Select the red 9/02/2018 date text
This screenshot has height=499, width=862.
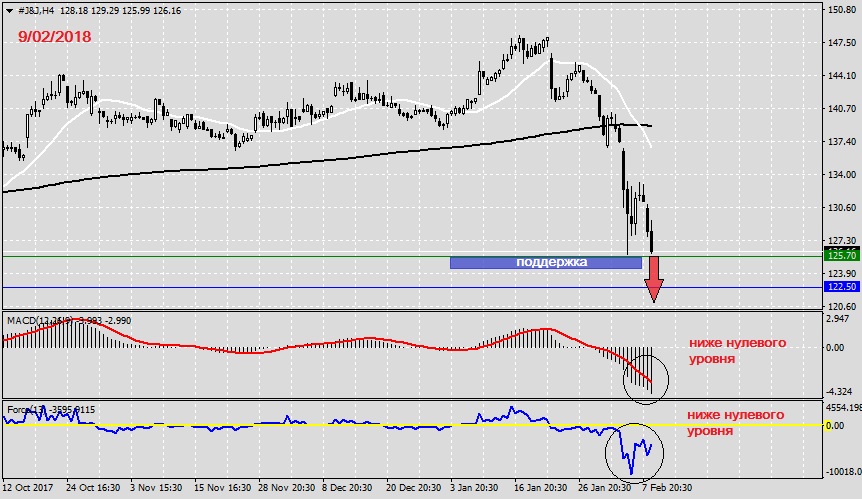click(52, 36)
